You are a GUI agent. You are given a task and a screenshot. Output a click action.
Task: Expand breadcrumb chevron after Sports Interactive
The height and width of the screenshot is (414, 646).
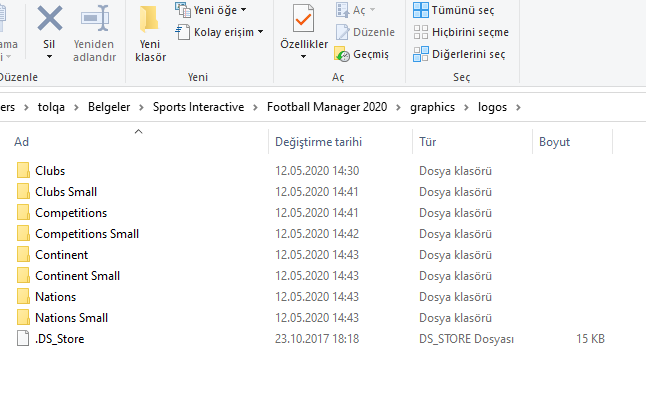point(255,108)
